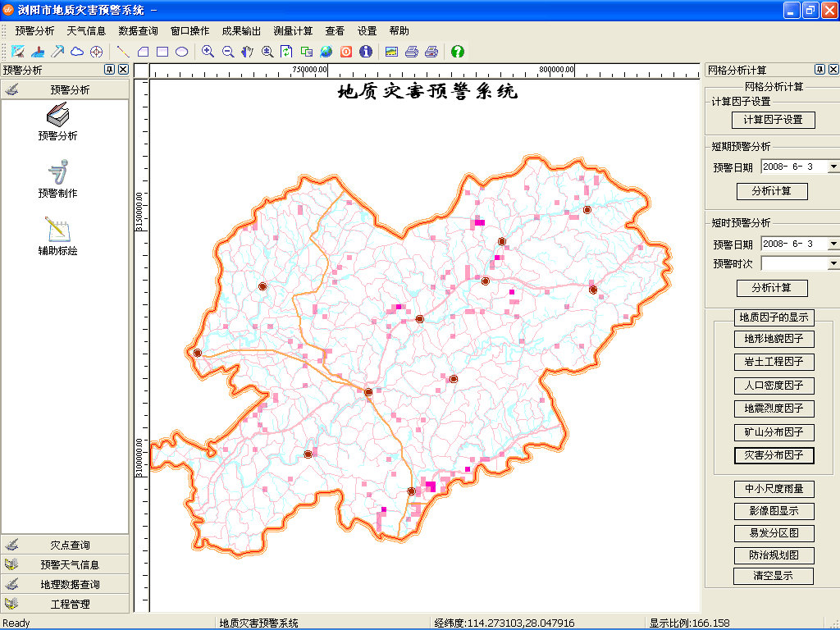Screen dimensions: 840x630
Task: Click the 清空显示 button
Action: (773, 576)
